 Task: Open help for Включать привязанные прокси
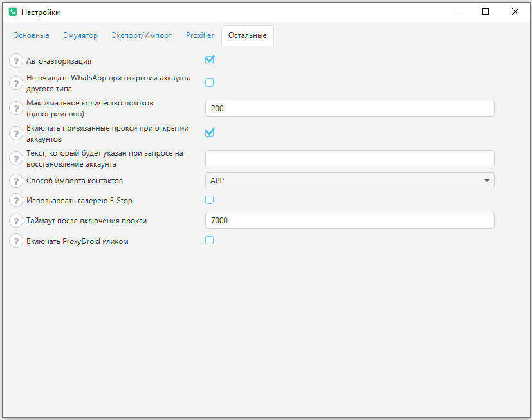tap(16, 133)
